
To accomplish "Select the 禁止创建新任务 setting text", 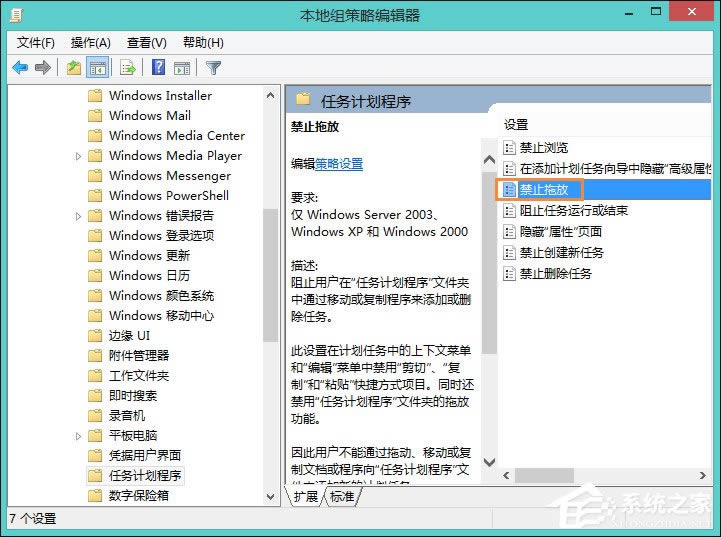I will tap(562, 253).
